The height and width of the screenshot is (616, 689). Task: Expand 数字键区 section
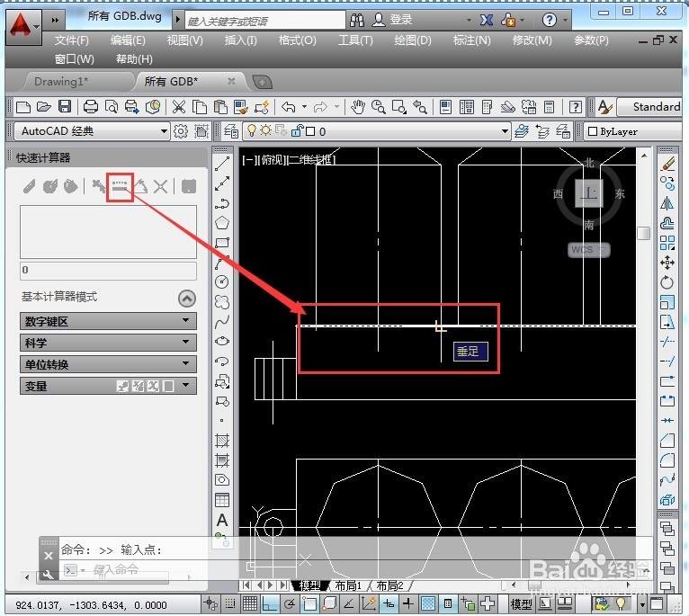108,321
